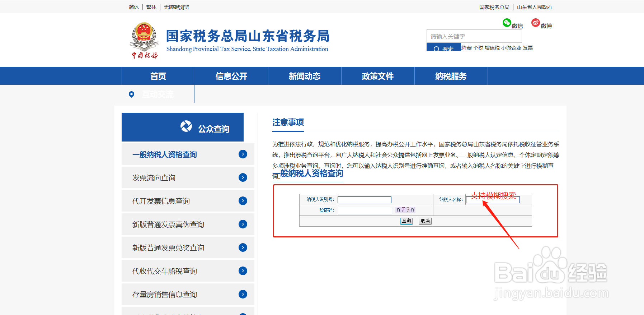Screen dimensions: 644x315
Task: Click arrow icon beside 代收代交车船税查询
Action: tap(243, 271)
